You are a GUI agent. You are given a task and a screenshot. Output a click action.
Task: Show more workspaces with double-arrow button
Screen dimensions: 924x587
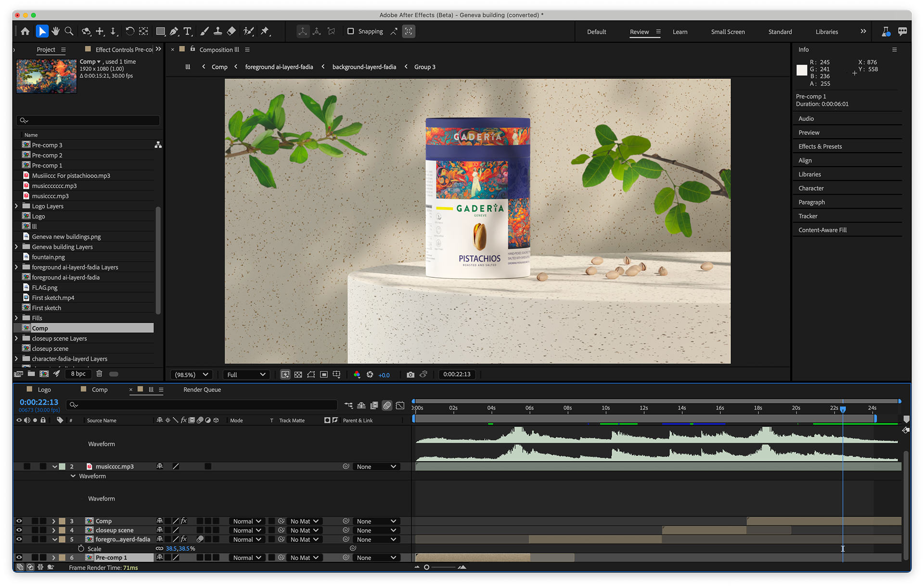(863, 31)
